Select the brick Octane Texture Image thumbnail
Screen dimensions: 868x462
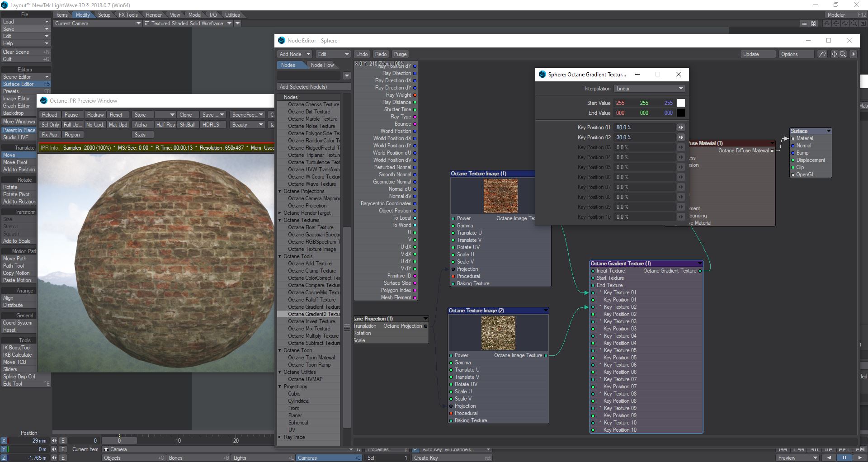click(500, 196)
